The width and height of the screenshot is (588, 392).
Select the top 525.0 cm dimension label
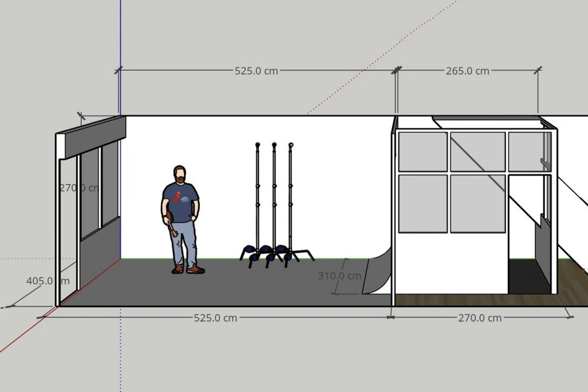(256, 71)
